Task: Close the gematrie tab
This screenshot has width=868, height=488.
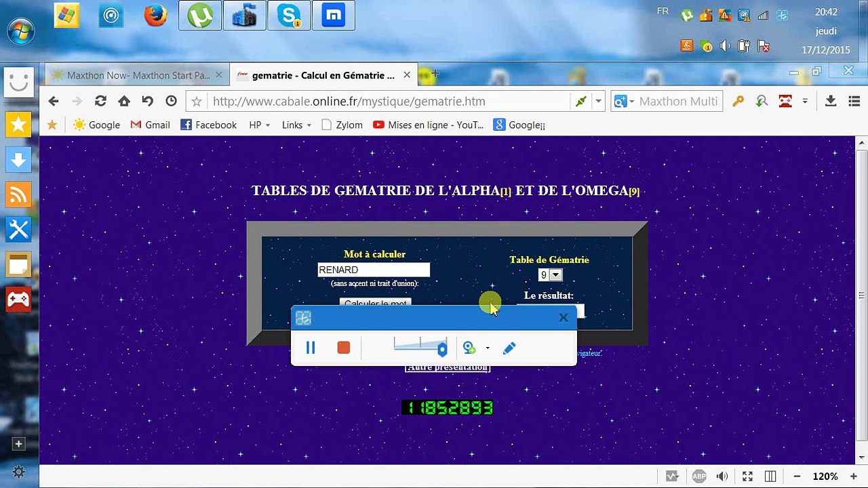Action: coord(407,75)
